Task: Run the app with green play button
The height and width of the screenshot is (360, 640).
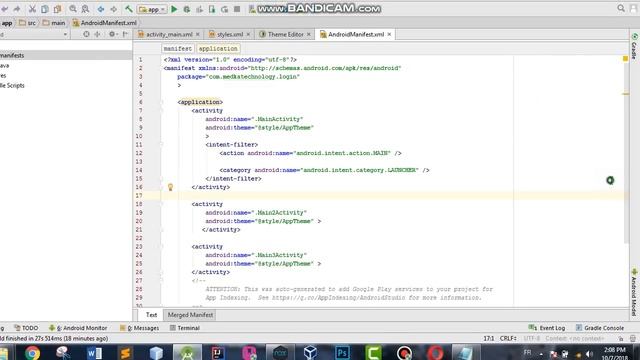Action: pyautogui.click(x=174, y=9)
